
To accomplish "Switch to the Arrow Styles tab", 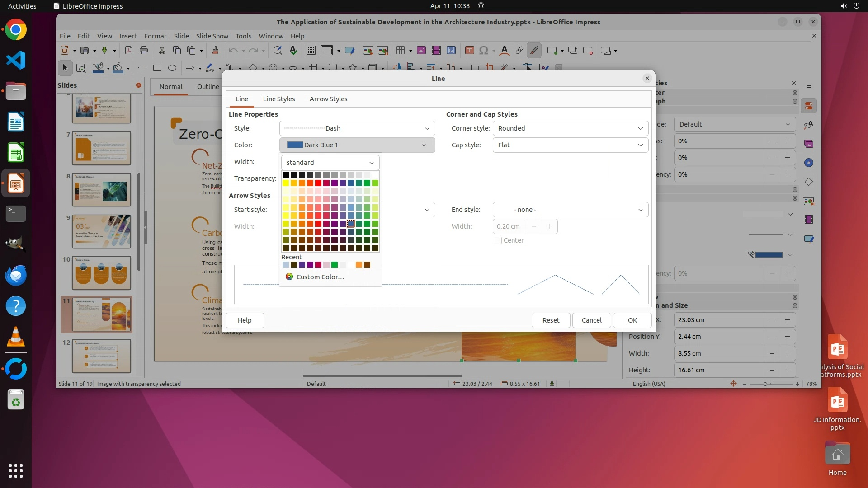I will (x=328, y=99).
